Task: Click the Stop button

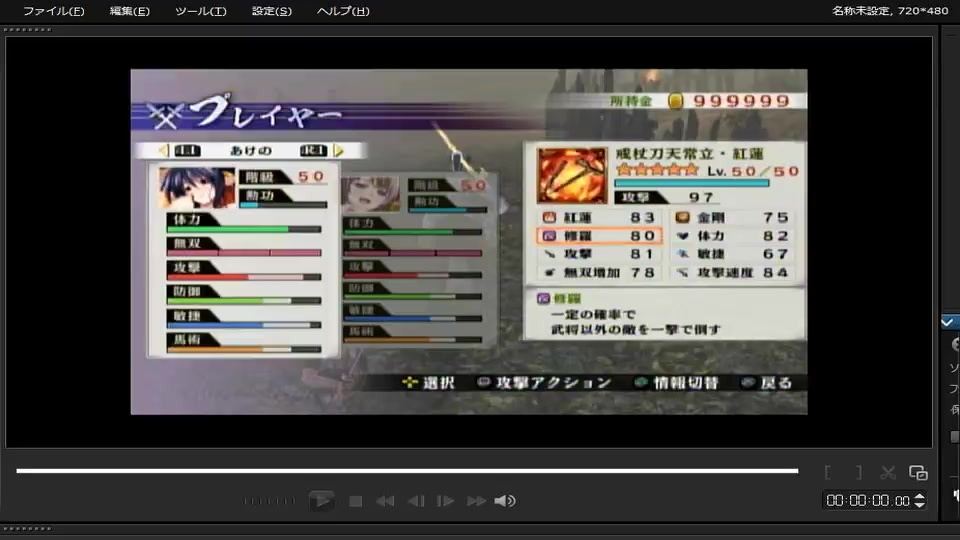Action: (x=356, y=501)
